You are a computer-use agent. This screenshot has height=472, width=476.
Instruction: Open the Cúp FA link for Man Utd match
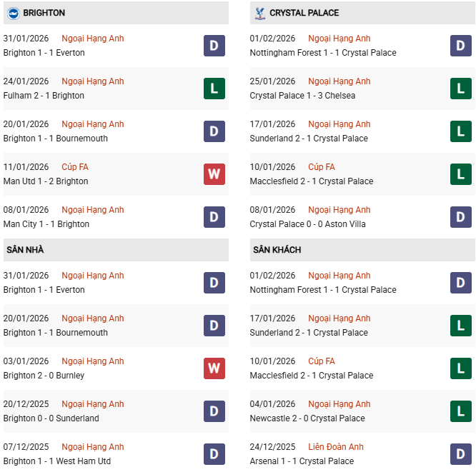coord(75,167)
